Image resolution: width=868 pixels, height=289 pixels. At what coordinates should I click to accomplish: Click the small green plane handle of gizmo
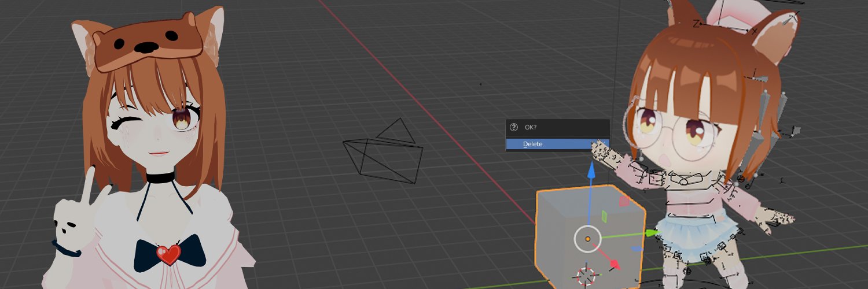coord(604,216)
